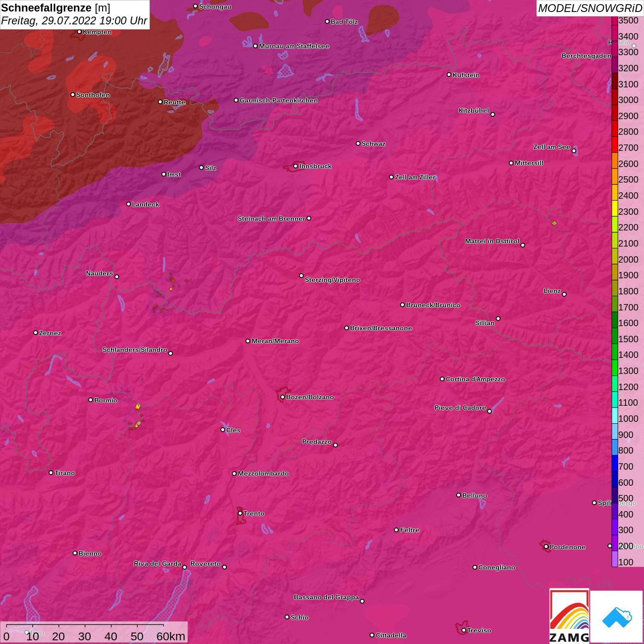Click the Bozen/Bolzano city marker

[x=282, y=397]
